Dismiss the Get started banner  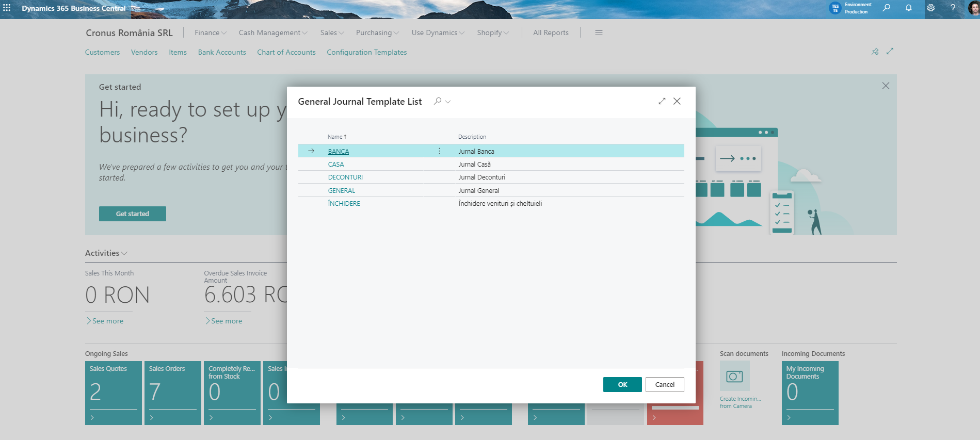pyautogui.click(x=886, y=86)
